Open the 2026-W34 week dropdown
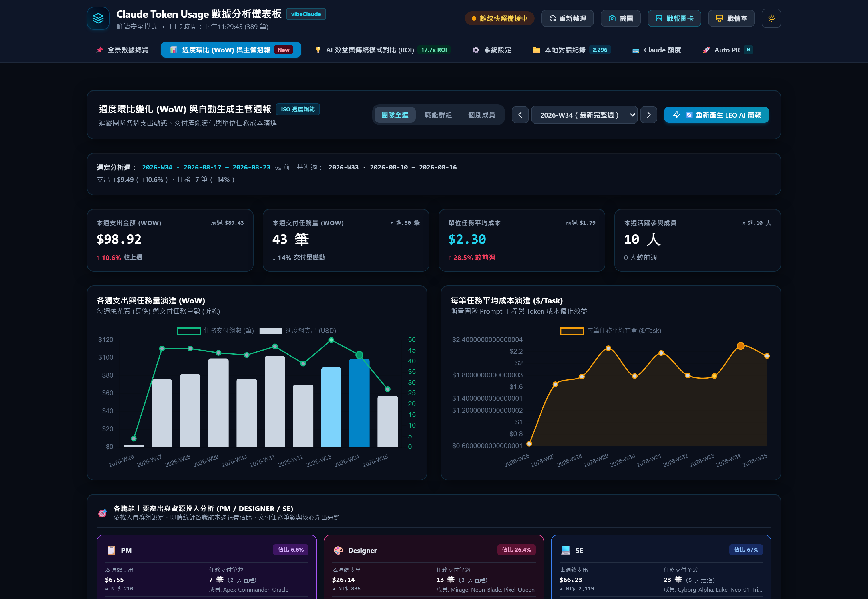Image resolution: width=868 pixels, height=599 pixels. [x=584, y=115]
